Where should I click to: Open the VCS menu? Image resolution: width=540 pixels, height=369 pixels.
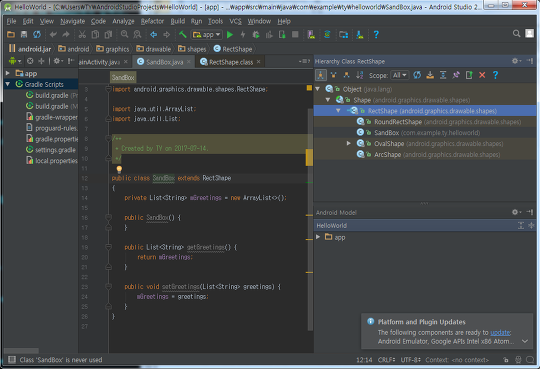236,21
